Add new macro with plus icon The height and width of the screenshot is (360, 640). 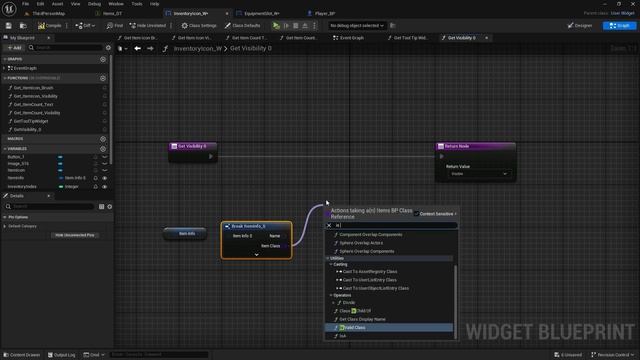103,139
